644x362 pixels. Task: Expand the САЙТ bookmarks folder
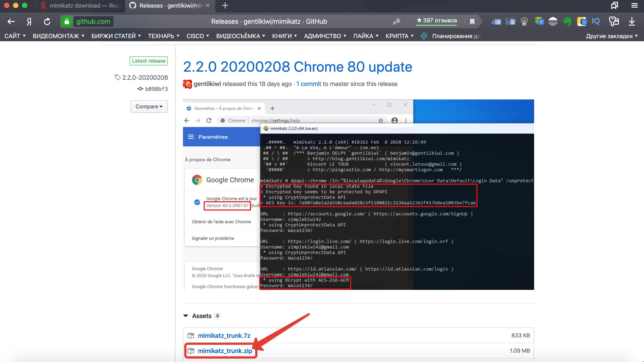click(15, 36)
